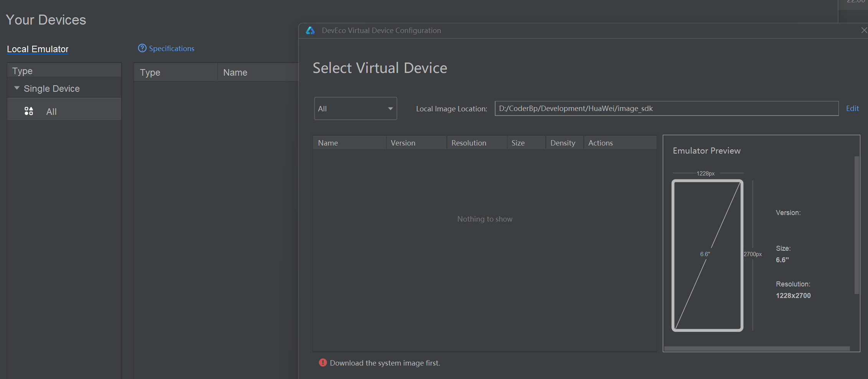Click the DevEco logo in dialog title
The image size is (868, 379).
(310, 30)
